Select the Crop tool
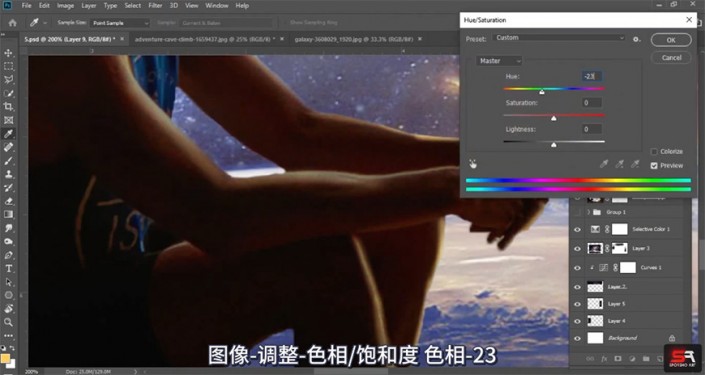The image size is (705, 375). point(8,107)
